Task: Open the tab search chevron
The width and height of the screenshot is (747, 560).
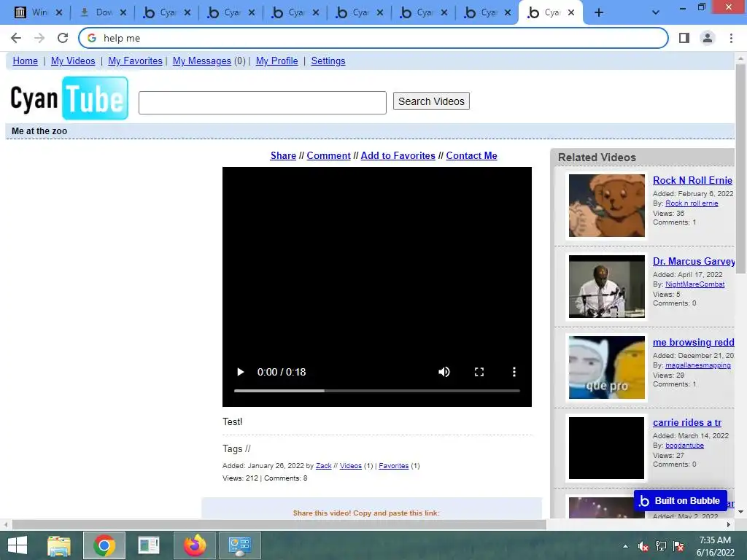Action: 656,13
